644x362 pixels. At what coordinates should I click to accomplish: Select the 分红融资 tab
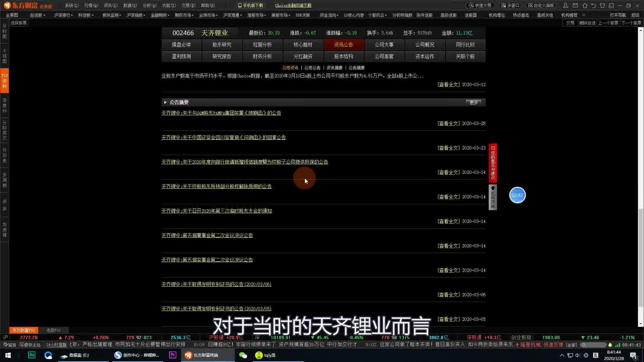[x=303, y=56]
